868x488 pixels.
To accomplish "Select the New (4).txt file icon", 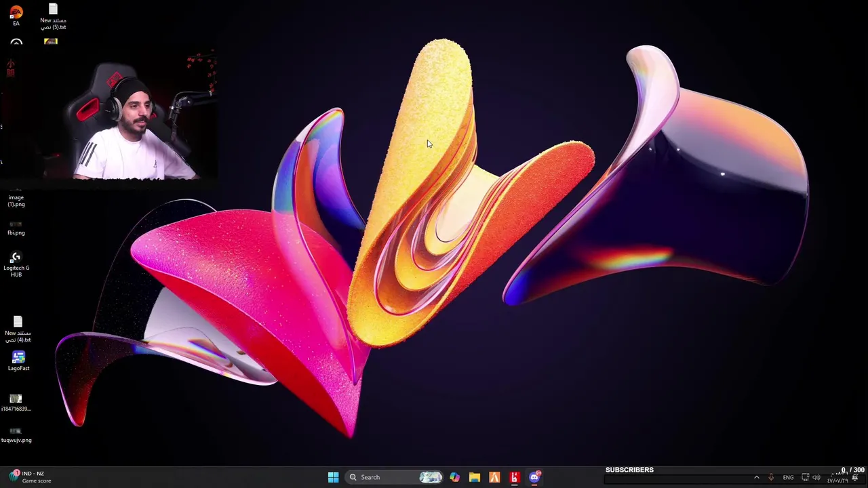I will click(18, 329).
